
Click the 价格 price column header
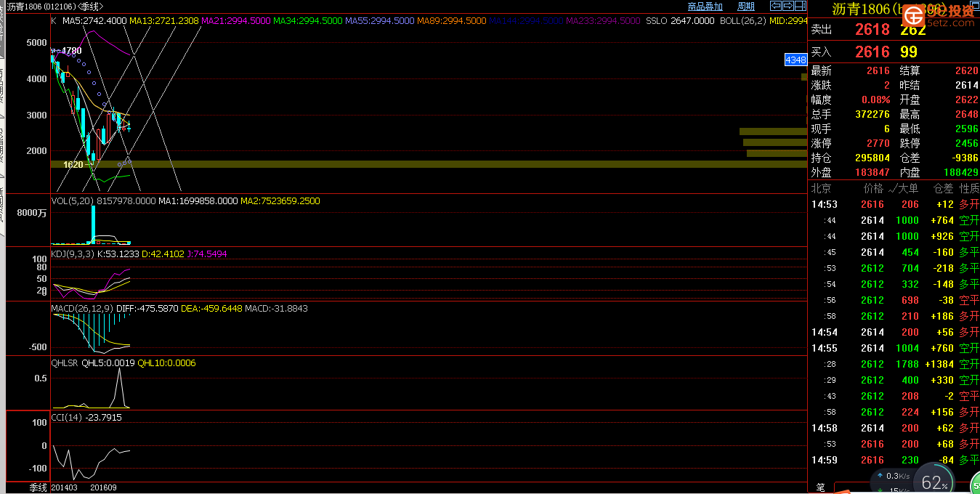point(872,188)
